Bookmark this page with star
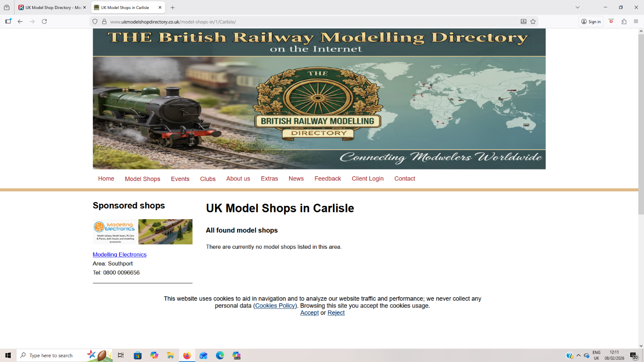Screen dimensions: 644x362 tap(533, 21)
